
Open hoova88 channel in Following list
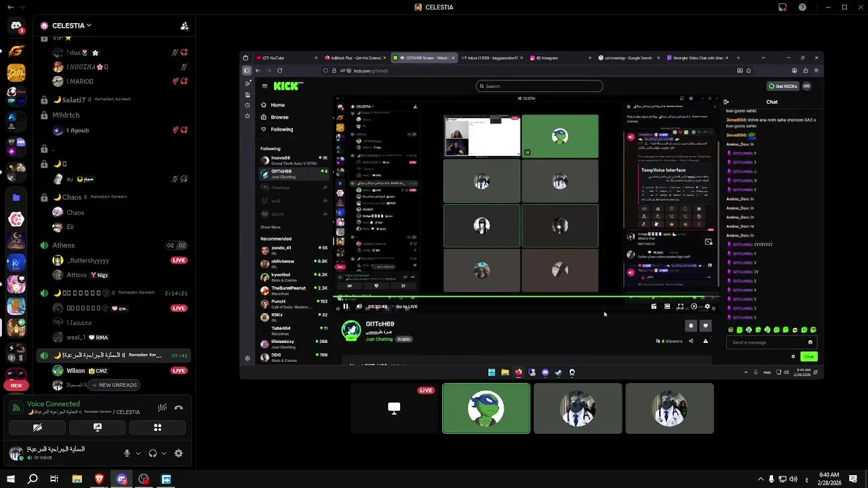click(294, 161)
